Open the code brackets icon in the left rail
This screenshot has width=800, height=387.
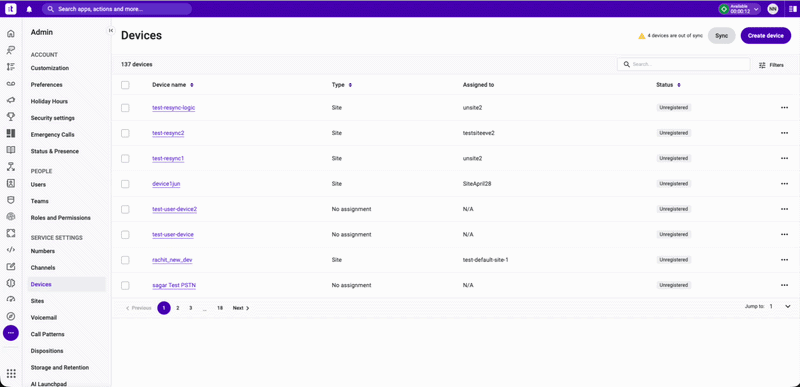[11, 250]
